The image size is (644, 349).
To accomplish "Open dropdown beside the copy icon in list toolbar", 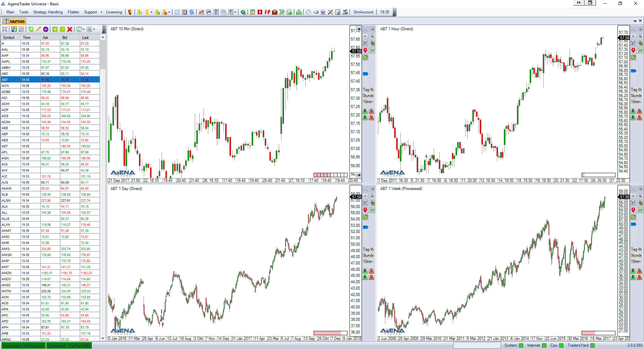I will tap(84, 30).
